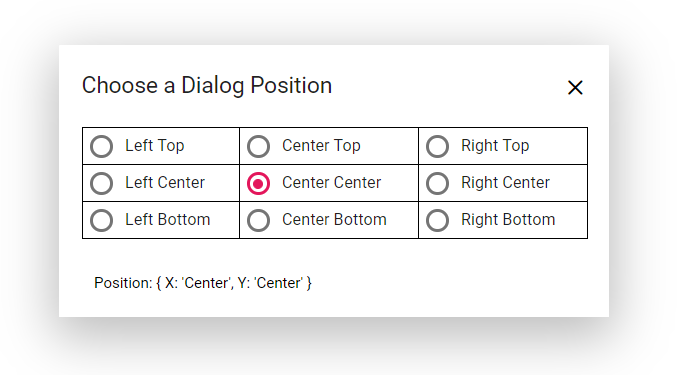Click the "Left Bottom" text label
This screenshot has width=686, height=375.
tap(168, 220)
